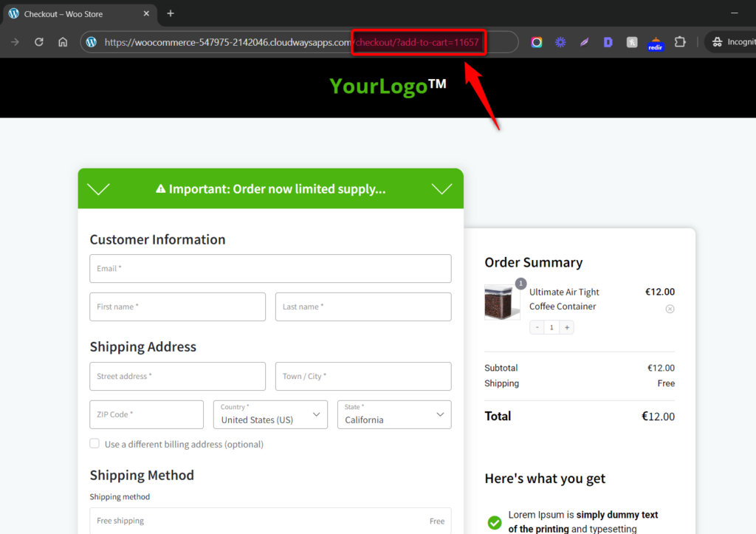Open the grey square extension icon
The width and height of the screenshot is (756, 534).
coord(632,42)
